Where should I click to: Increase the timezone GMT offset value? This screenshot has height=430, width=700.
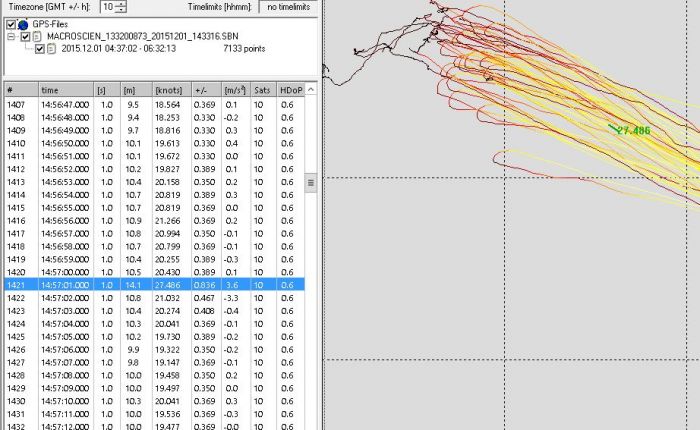pyautogui.click(x=122, y=4)
